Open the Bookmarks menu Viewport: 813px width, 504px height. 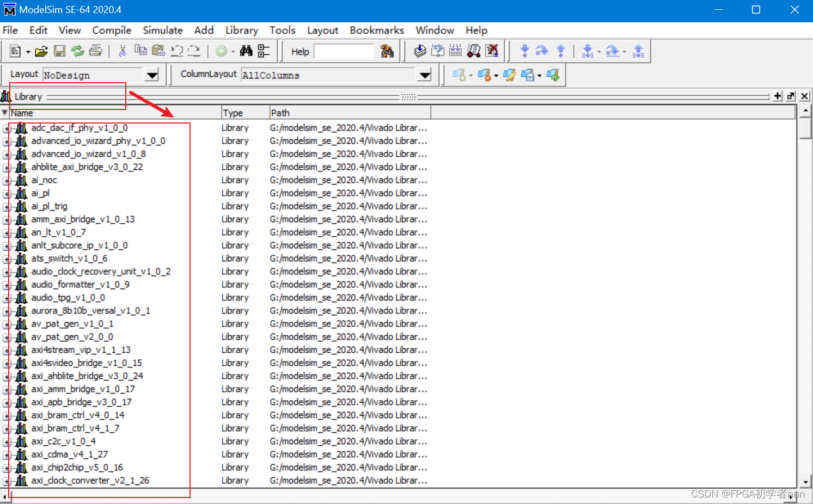(377, 30)
